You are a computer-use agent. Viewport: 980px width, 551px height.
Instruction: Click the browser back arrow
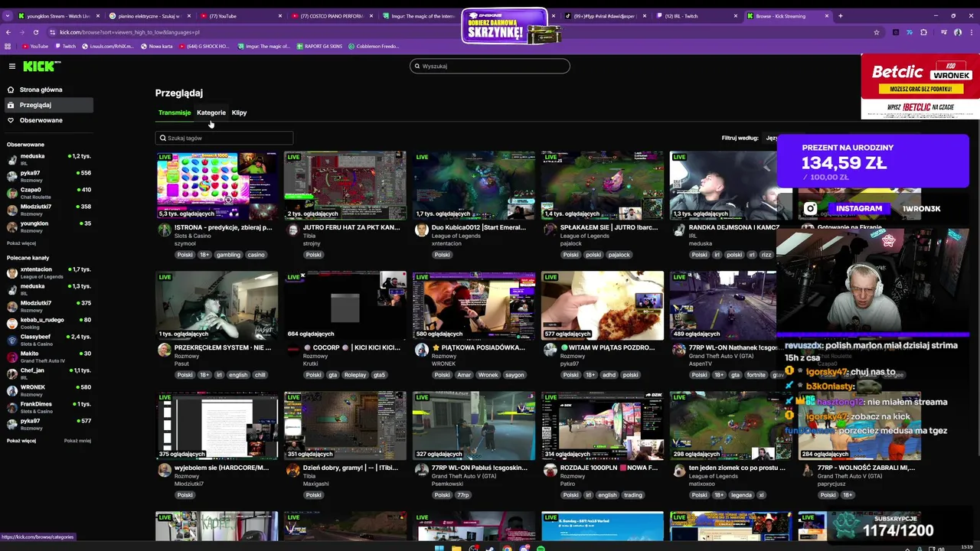coord(8,32)
